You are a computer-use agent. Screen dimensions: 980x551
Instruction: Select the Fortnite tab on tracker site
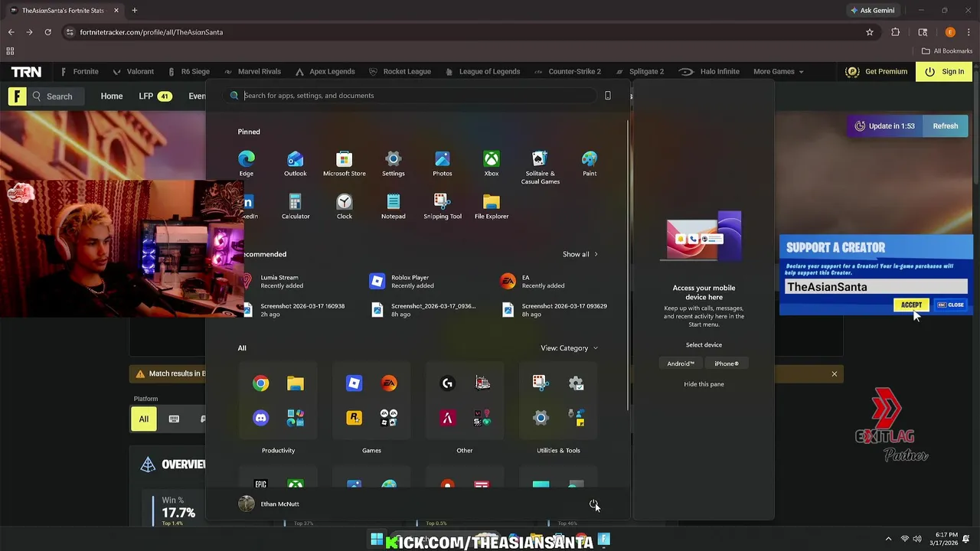point(80,71)
